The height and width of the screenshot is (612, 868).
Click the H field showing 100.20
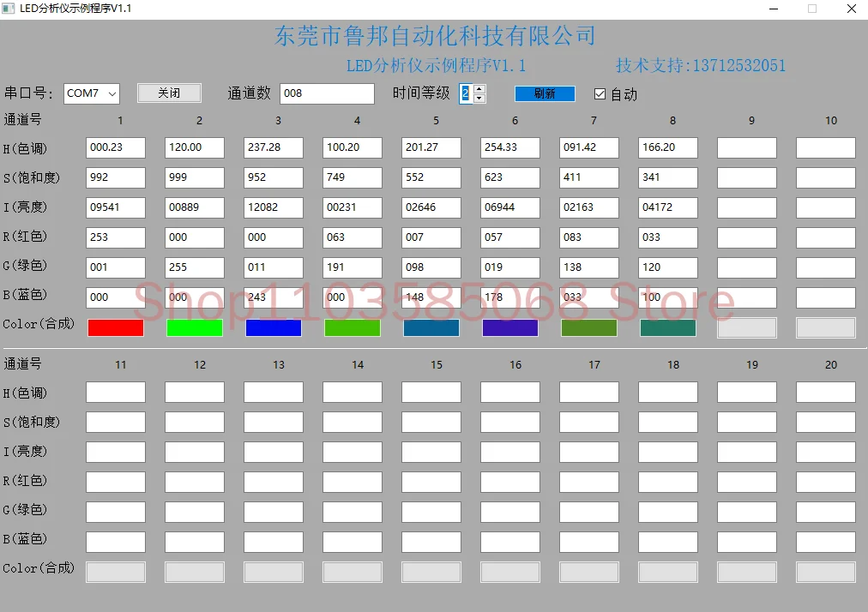(352, 147)
